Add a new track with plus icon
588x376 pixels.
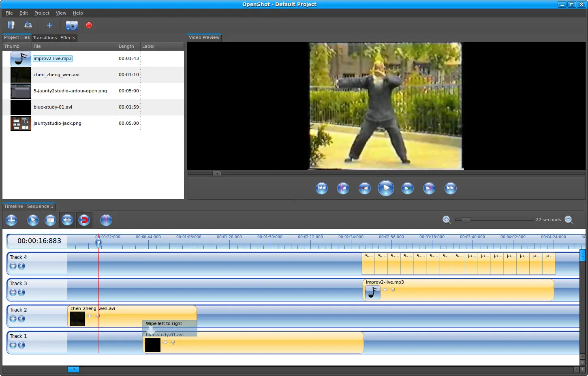(x=11, y=220)
